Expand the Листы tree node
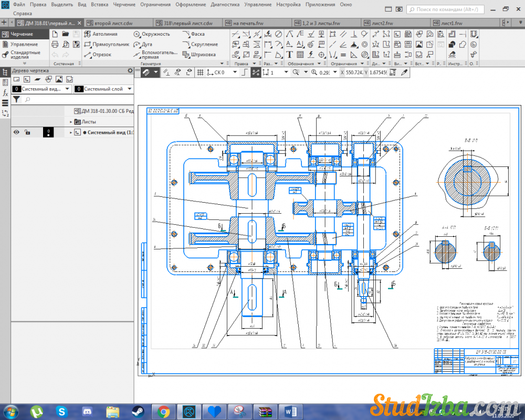The width and height of the screenshot is (525, 420). click(x=71, y=122)
